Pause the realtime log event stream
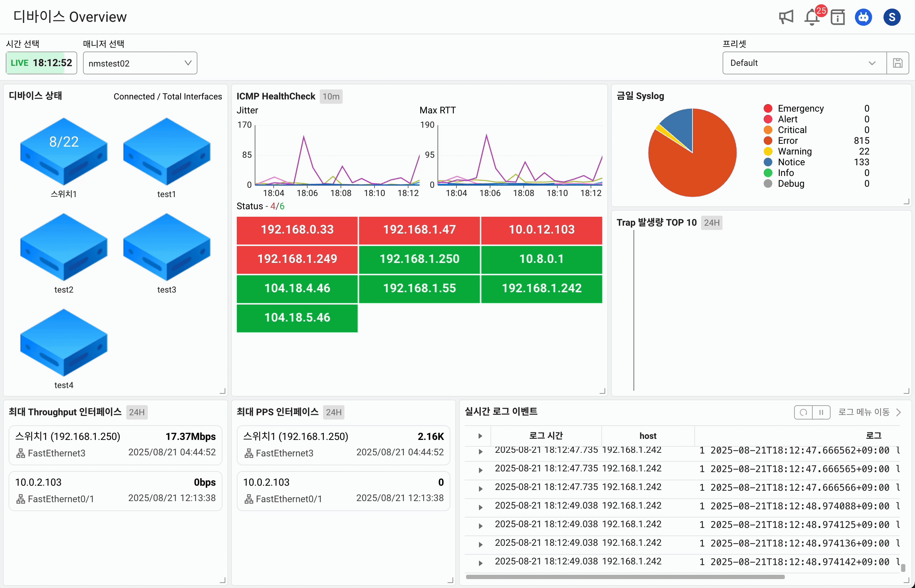 pyautogui.click(x=821, y=412)
